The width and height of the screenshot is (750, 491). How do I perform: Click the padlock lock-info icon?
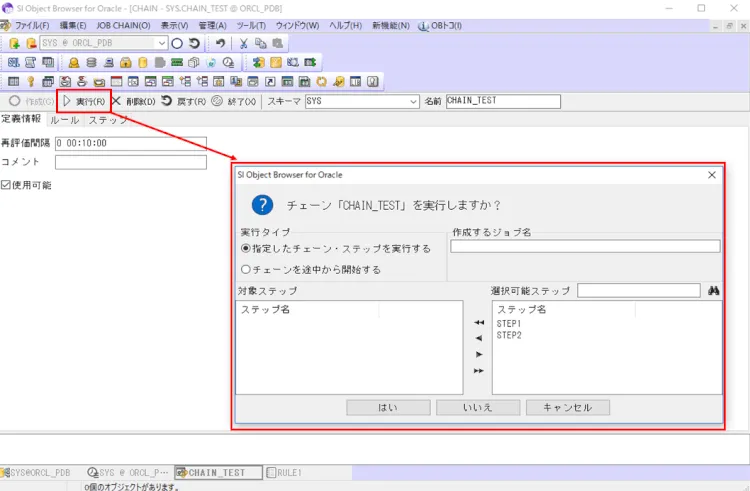click(x=126, y=62)
